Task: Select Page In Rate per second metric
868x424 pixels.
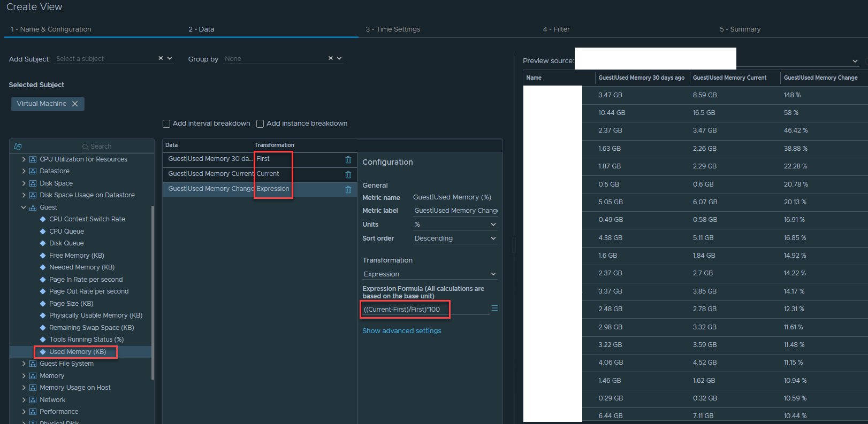Action: pyautogui.click(x=86, y=280)
